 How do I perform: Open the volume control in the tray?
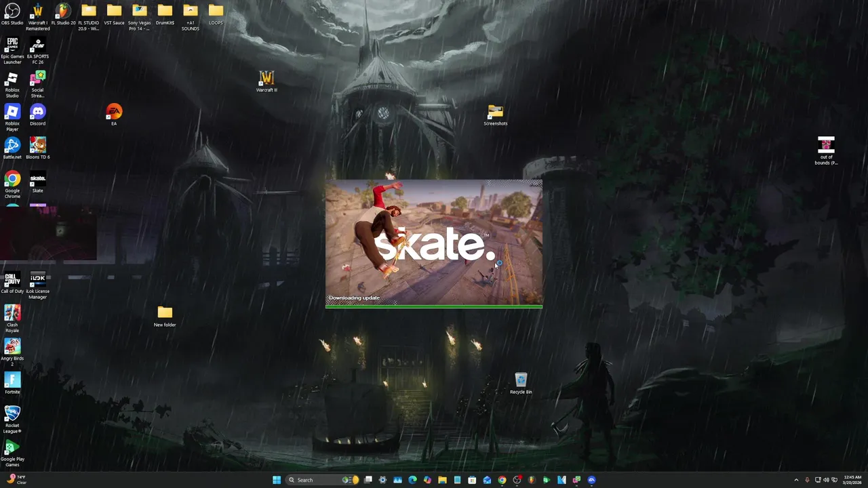826,480
